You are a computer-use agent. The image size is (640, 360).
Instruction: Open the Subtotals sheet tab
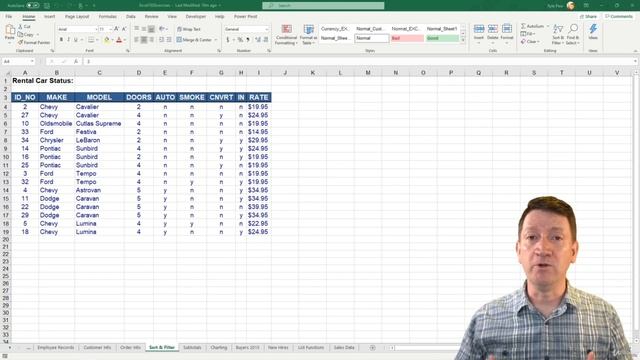192,348
